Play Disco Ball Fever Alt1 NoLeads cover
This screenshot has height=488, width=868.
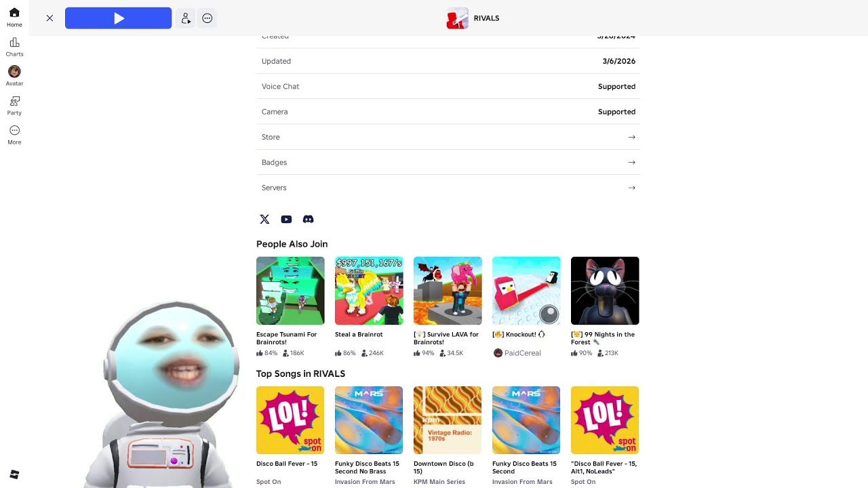tap(605, 420)
